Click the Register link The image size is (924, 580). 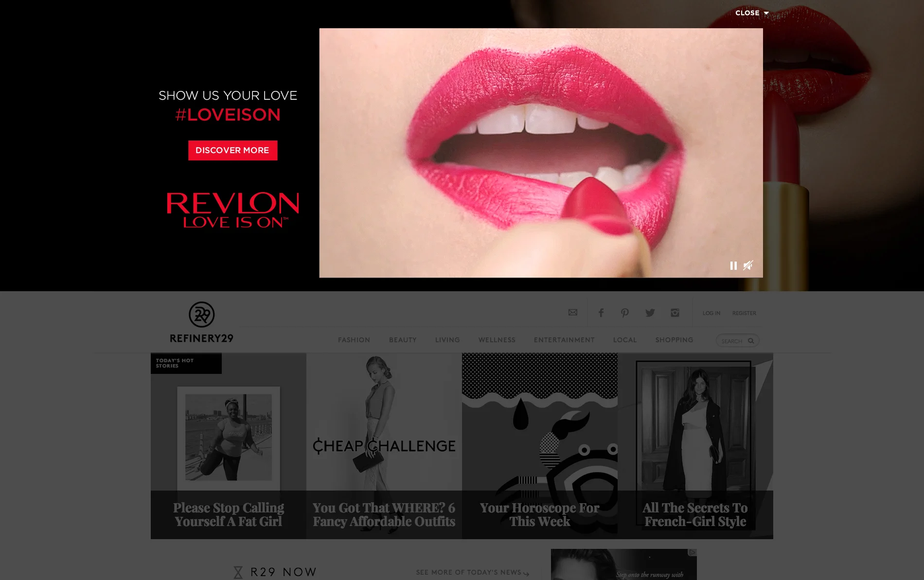pyautogui.click(x=744, y=313)
